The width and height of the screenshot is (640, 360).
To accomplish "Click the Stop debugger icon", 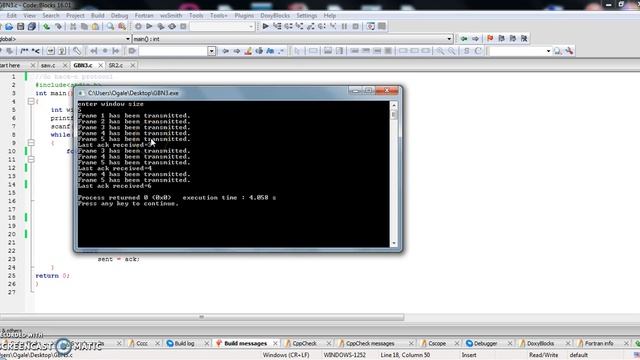I will pyautogui.click(x=356, y=27).
